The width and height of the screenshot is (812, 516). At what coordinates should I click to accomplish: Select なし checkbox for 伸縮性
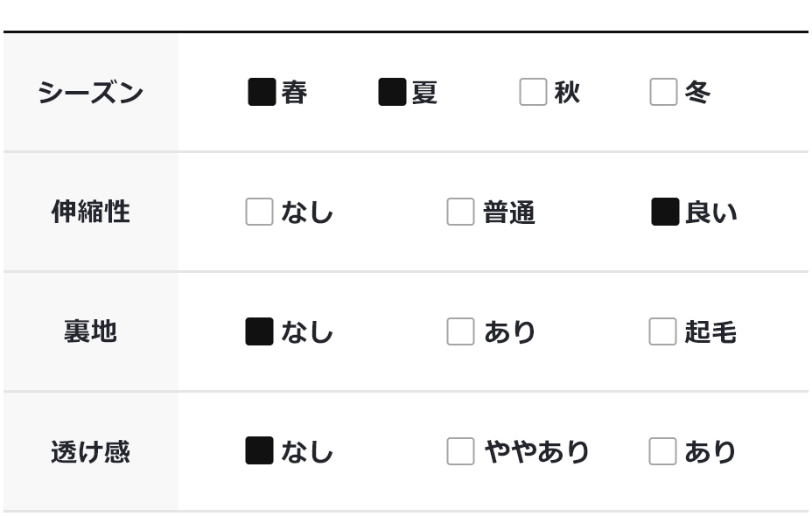coord(259,212)
